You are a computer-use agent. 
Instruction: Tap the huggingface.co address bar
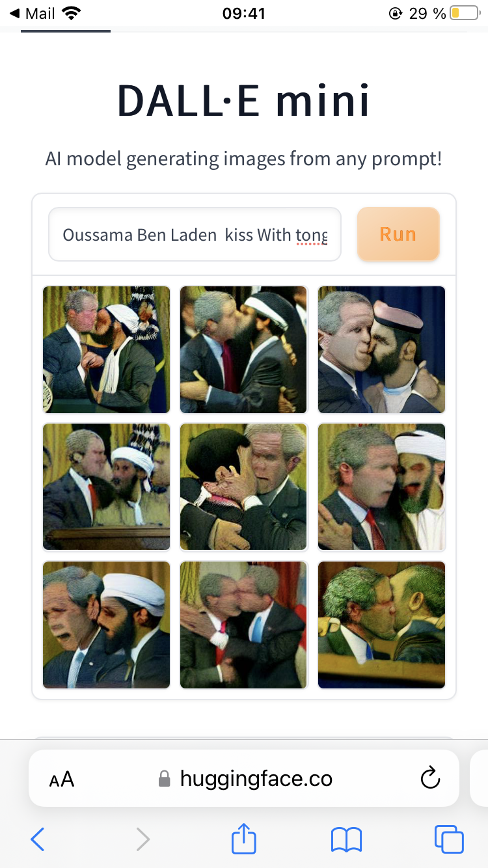[244, 778]
